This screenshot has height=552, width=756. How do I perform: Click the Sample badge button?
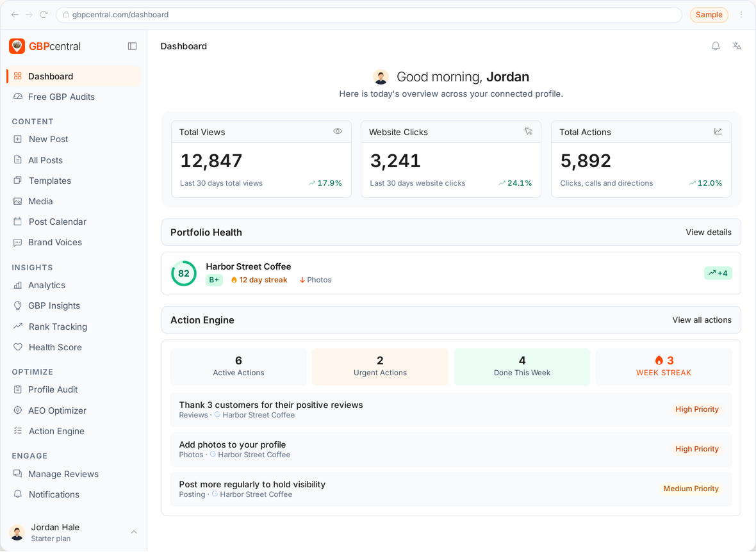click(709, 15)
